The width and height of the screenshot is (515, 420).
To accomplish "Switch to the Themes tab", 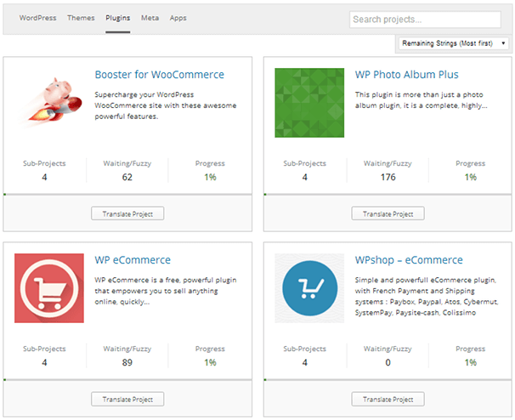I will pyautogui.click(x=81, y=18).
